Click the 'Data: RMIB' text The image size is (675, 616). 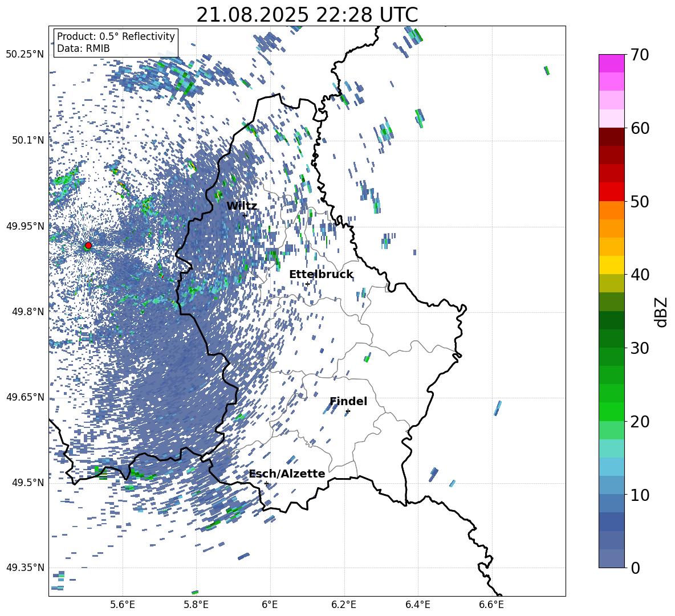(83, 48)
